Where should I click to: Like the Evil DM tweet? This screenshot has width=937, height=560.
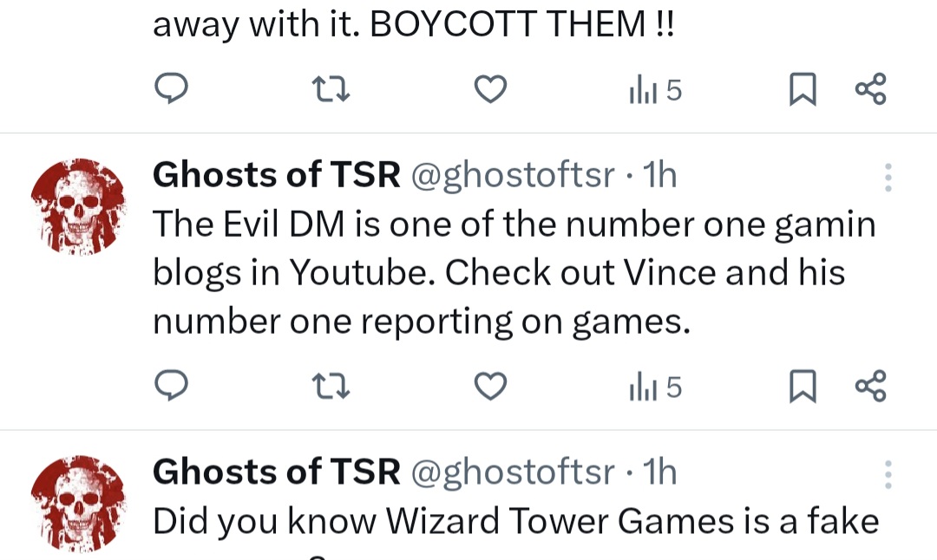point(490,387)
